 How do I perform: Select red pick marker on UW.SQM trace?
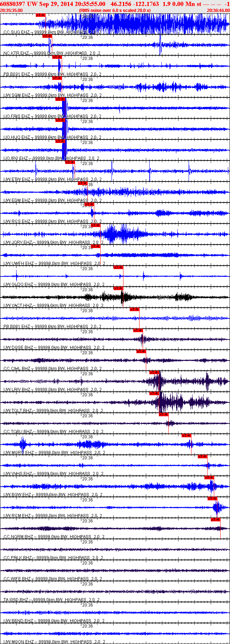tap(57, 78)
